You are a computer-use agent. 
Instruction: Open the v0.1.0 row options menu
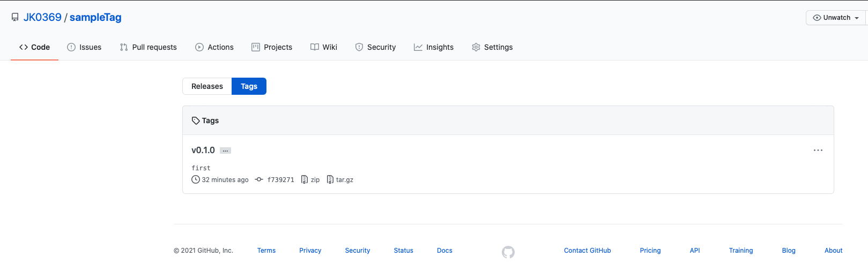click(x=818, y=150)
